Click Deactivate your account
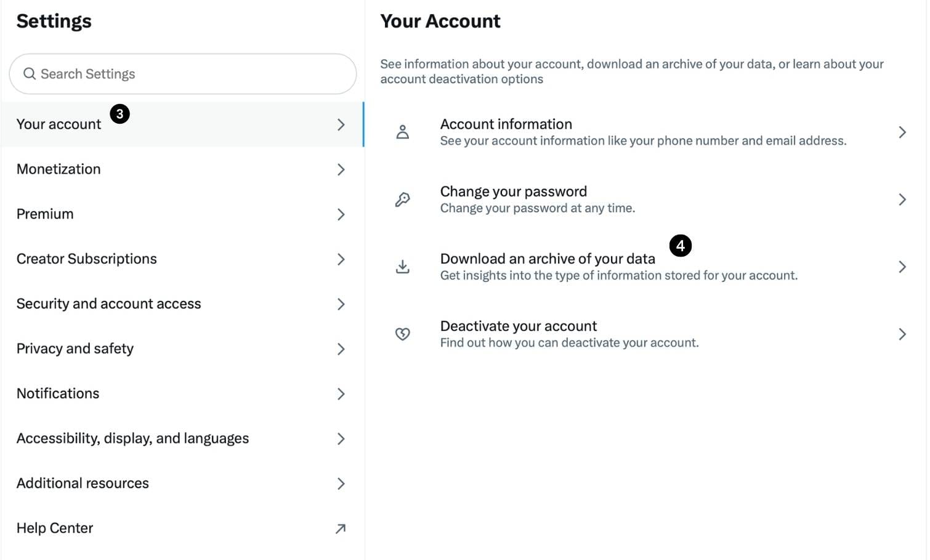The height and width of the screenshot is (560, 930). click(518, 326)
